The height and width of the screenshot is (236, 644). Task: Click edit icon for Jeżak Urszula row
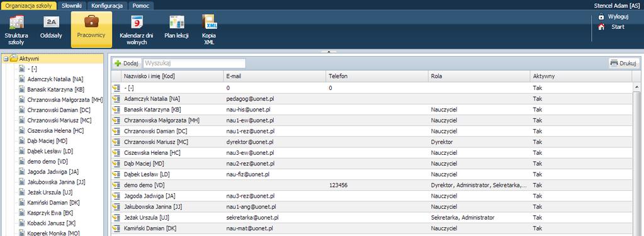point(116,218)
